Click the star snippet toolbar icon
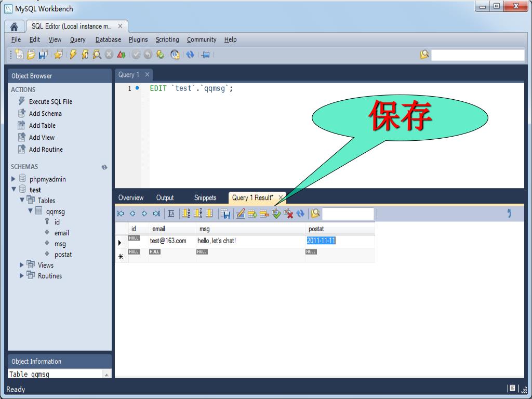Image resolution: width=532 pixels, height=399 pixels. [x=58, y=54]
